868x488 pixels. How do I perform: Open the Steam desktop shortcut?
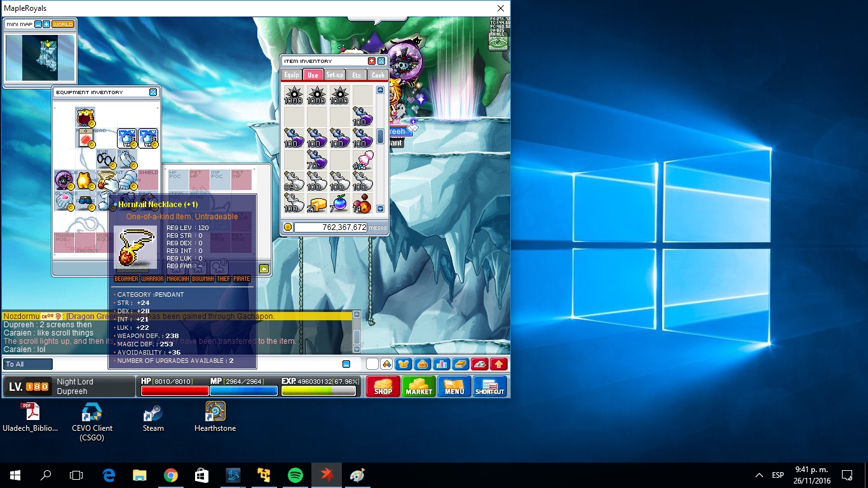153,417
